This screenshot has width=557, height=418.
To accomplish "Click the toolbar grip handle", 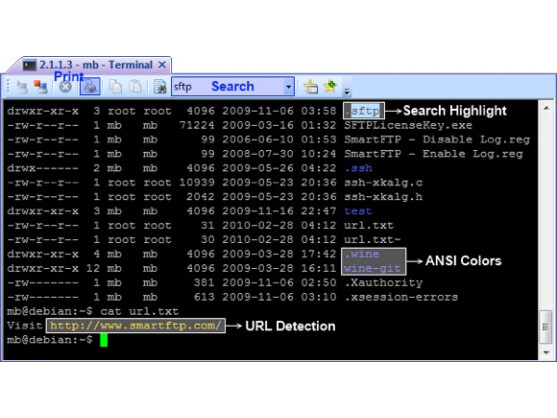I will [8, 86].
